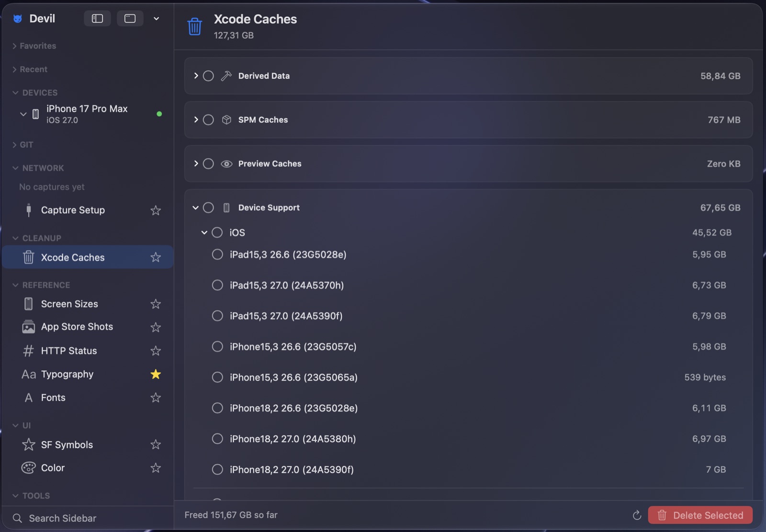Image resolution: width=766 pixels, height=532 pixels.
Task: Unstar the Typography favorite star
Action: [156, 374]
